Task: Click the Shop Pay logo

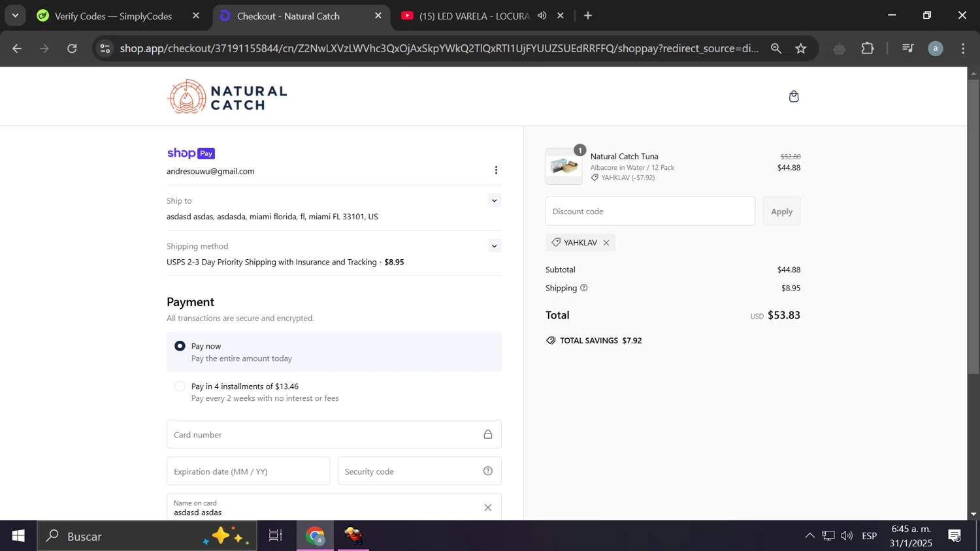Action: tap(191, 153)
